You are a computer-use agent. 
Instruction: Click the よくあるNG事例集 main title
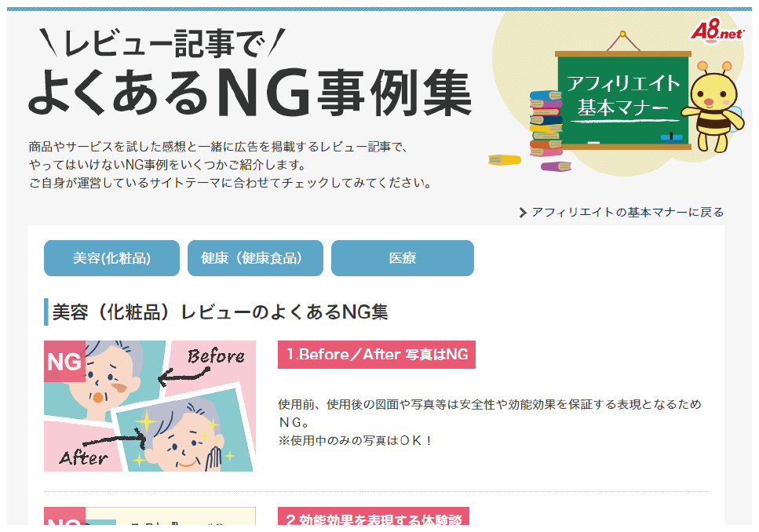[x=250, y=93]
